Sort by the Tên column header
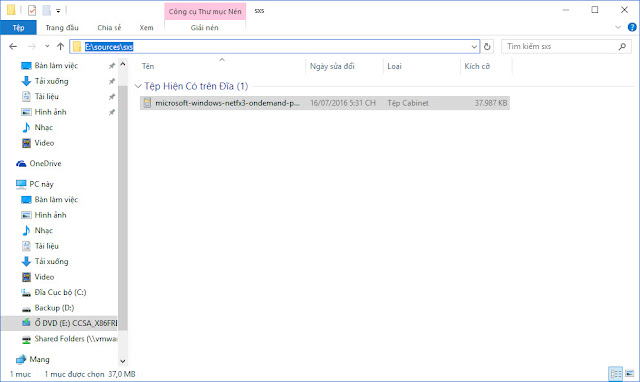The width and height of the screenshot is (640, 382). tap(222, 66)
